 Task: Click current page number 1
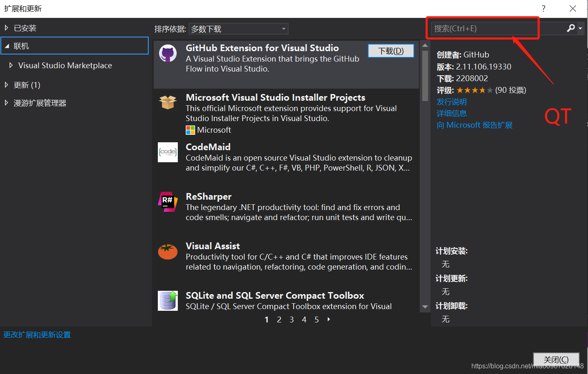point(267,320)
